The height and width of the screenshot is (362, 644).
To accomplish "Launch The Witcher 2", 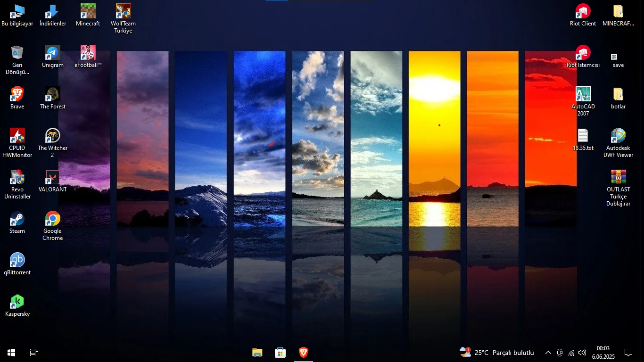I will point(52,135).
